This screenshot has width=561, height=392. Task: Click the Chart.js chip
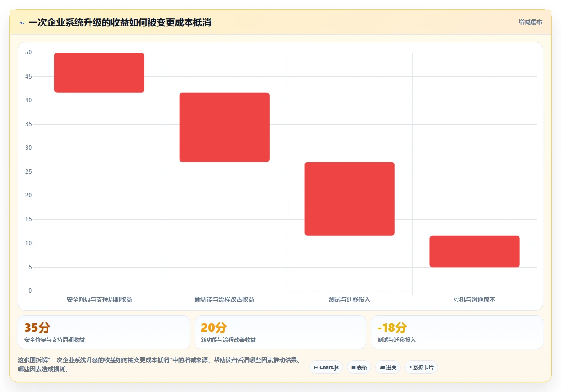[326, 367]
